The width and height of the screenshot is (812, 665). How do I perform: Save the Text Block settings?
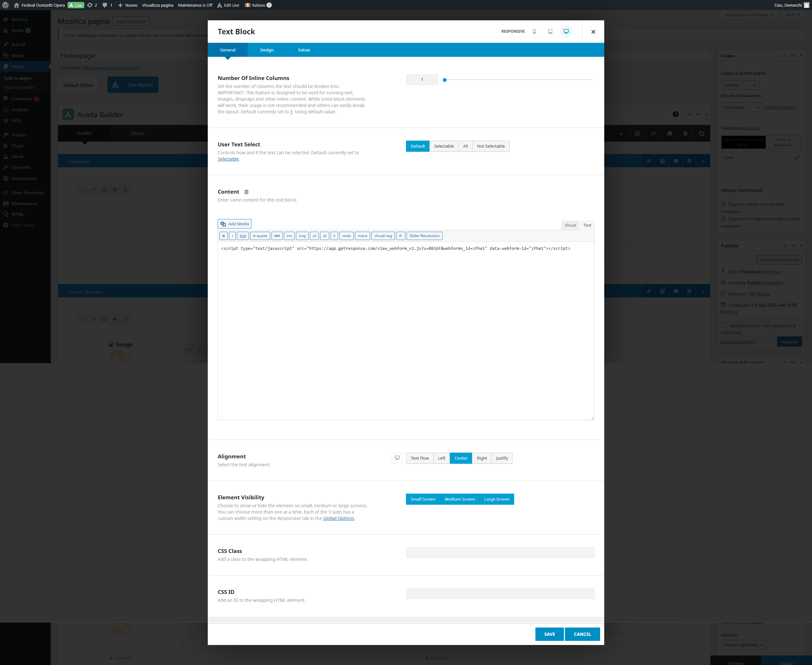[x=549, y=634]
